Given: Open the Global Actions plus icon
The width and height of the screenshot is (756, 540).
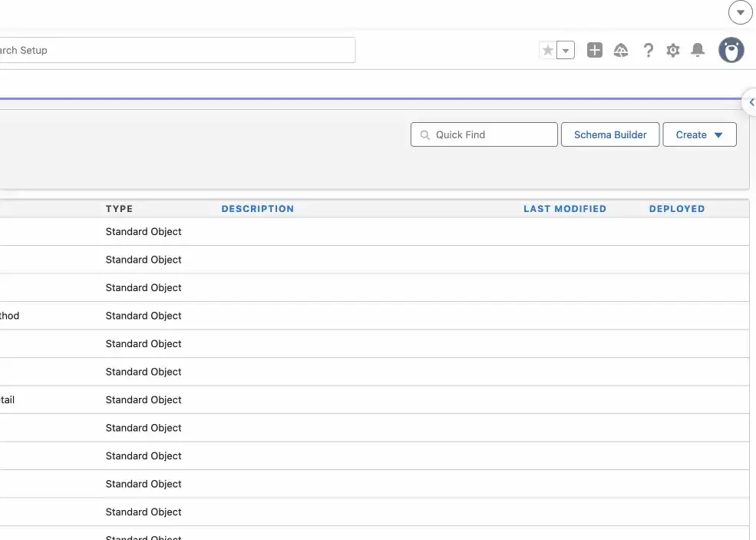Looking at the screenshot, I should pyautogui.click(x=595, y=51).
